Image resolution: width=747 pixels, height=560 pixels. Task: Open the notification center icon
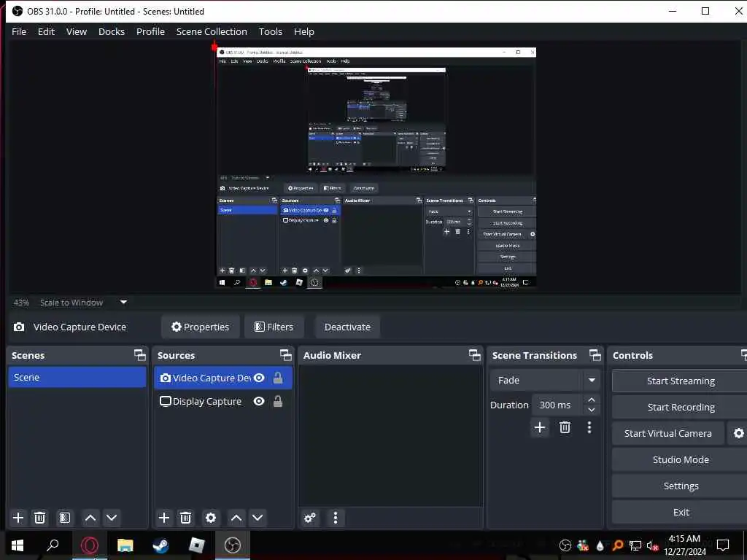pos(723,545)
